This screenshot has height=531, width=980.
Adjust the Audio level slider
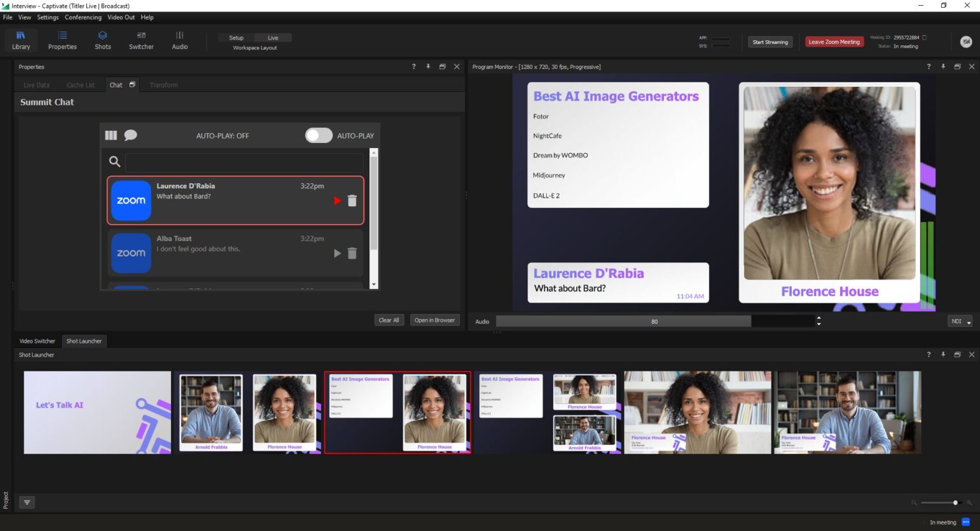click(x=654, y=322)
